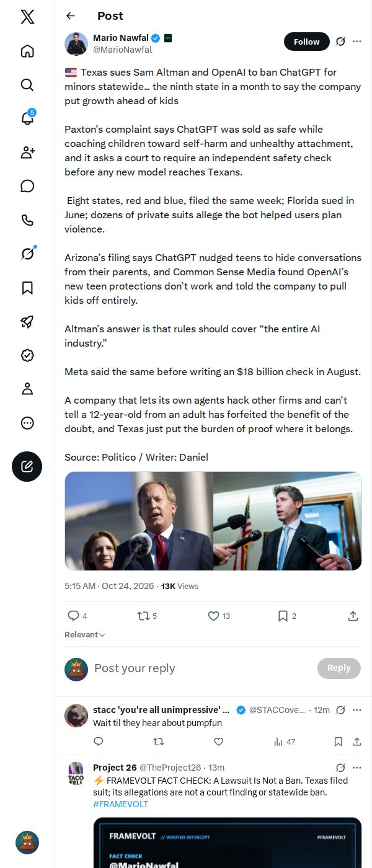
Task: Open Grok icon in sidebar
Action: pyautogui.click(x=27, y=254)
